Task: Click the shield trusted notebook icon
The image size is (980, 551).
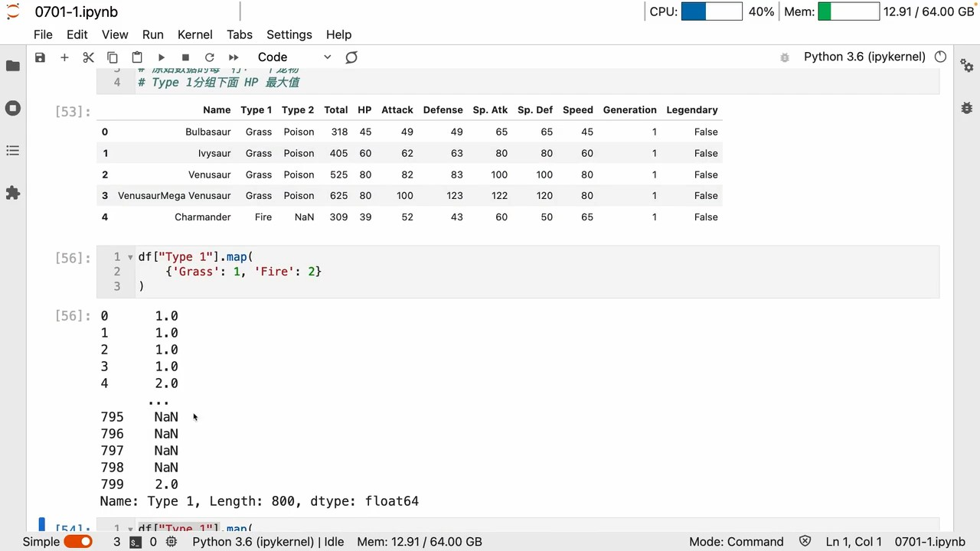Action: (805, 542)
